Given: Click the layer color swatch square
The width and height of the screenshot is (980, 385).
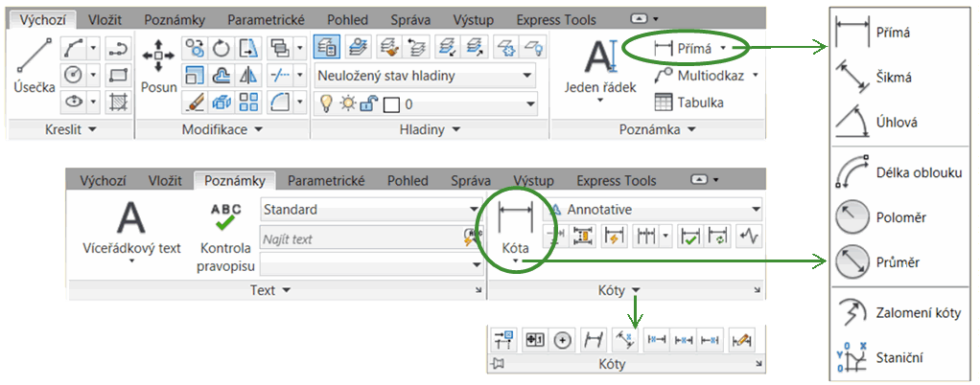Looking at the screenshot, I should click(390, 104).
